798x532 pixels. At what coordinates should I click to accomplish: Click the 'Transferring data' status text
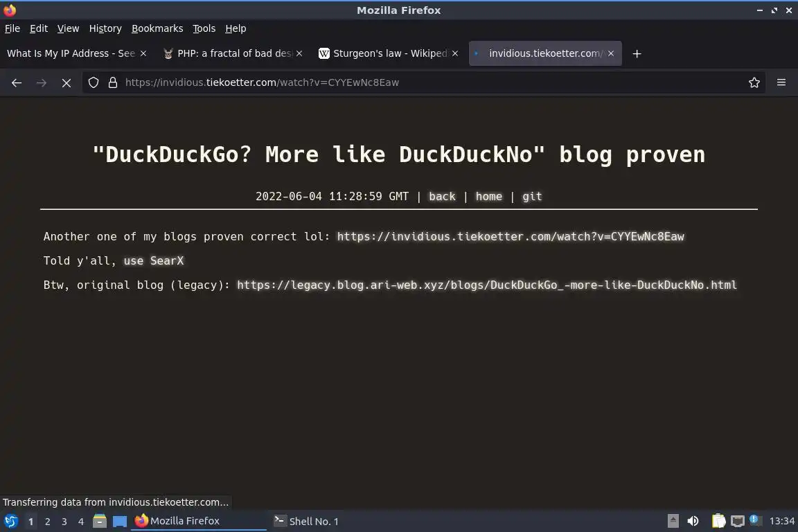click(x=116, y=502)
